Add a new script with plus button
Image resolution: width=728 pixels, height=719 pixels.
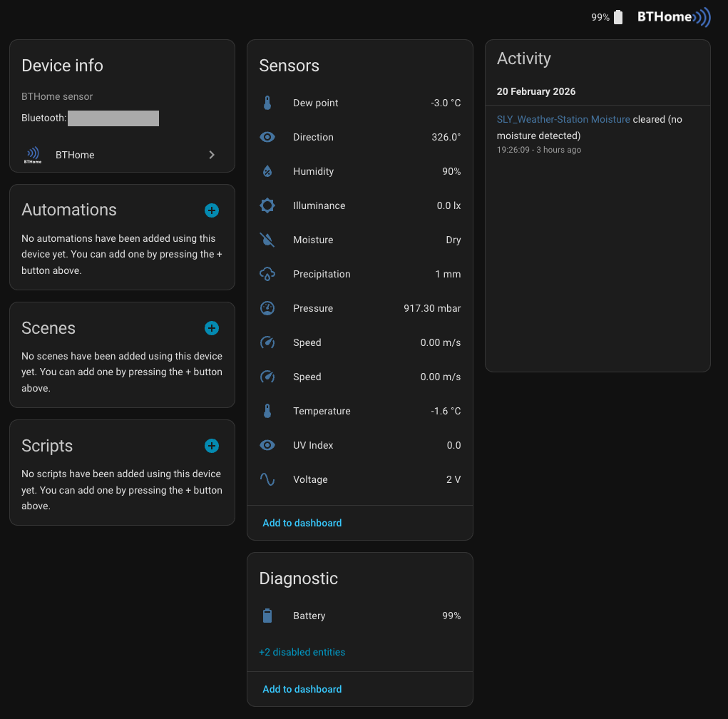click(x=212, y=446)
